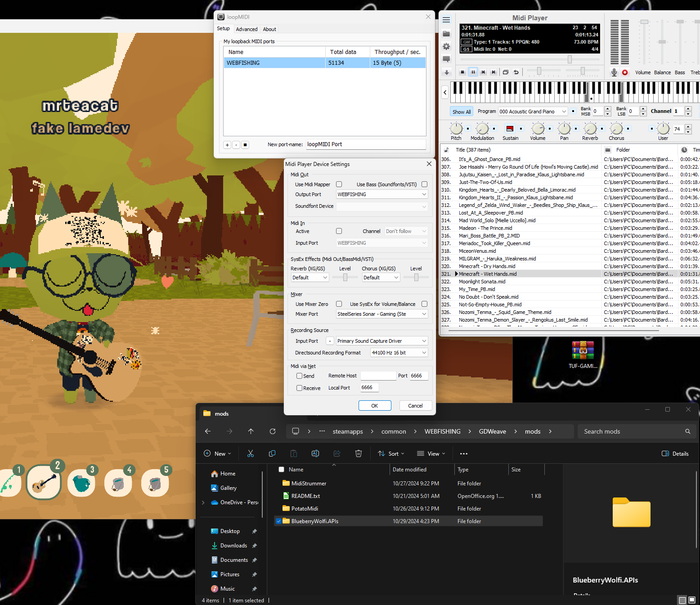Open Home in Explorer navigation pane
Image resolution: width=700 pixels, height=605 pixels.
[228, 474]
